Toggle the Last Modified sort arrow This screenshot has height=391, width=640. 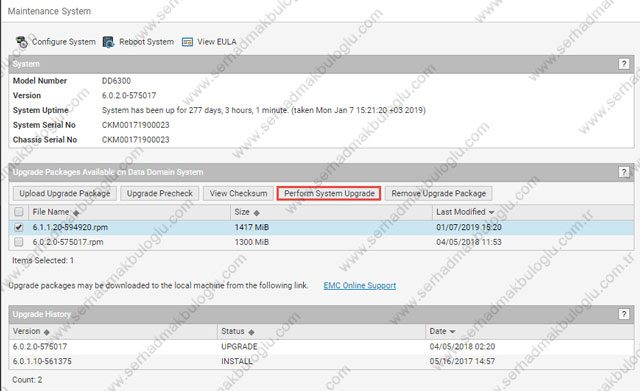tap(491, 212)
